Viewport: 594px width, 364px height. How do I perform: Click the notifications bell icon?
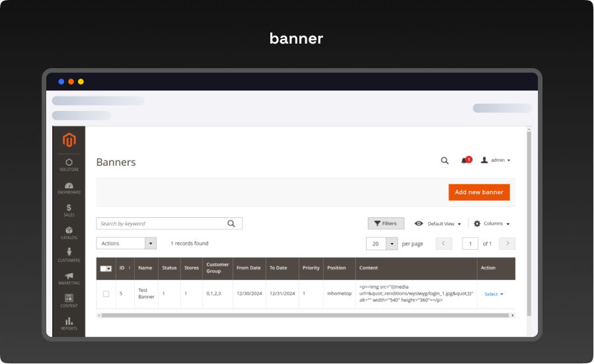pos(465,161)
